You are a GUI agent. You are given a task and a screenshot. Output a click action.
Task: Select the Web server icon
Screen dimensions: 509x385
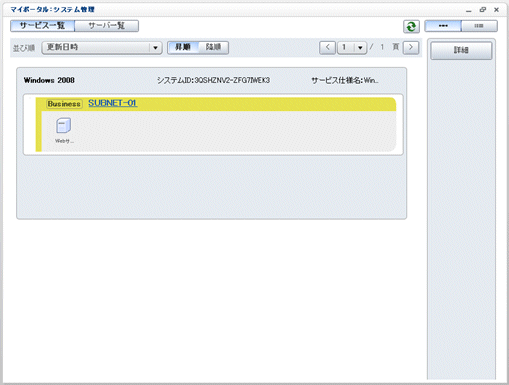63,125
